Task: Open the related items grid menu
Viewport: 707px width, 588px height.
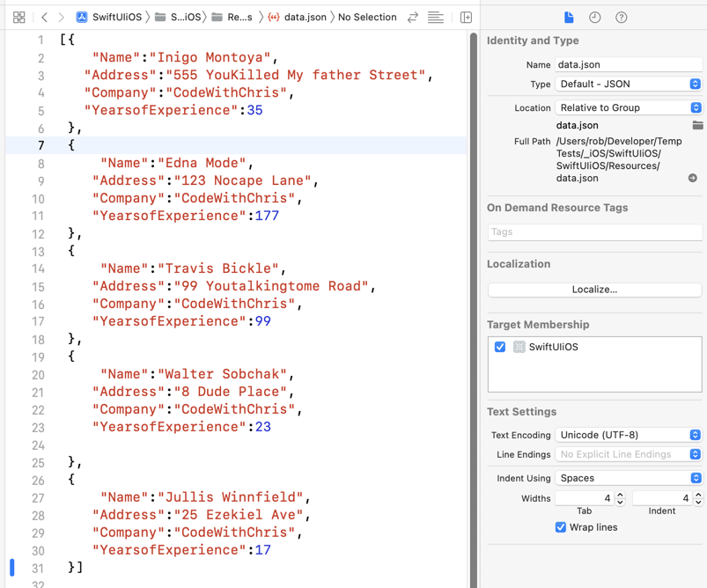Action: click(18, 18)
